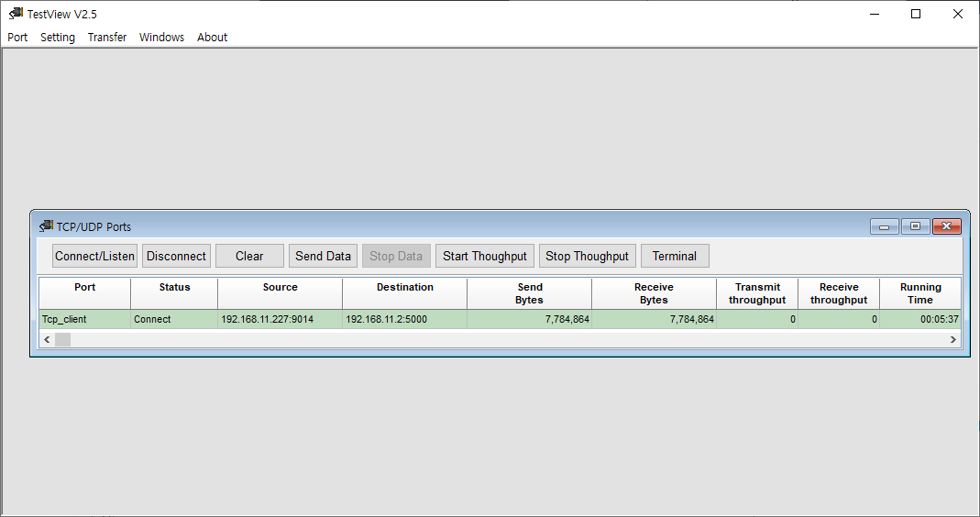
Task: Close the TCP/UDP Ports child window
Action: click(x=947, y=226)
